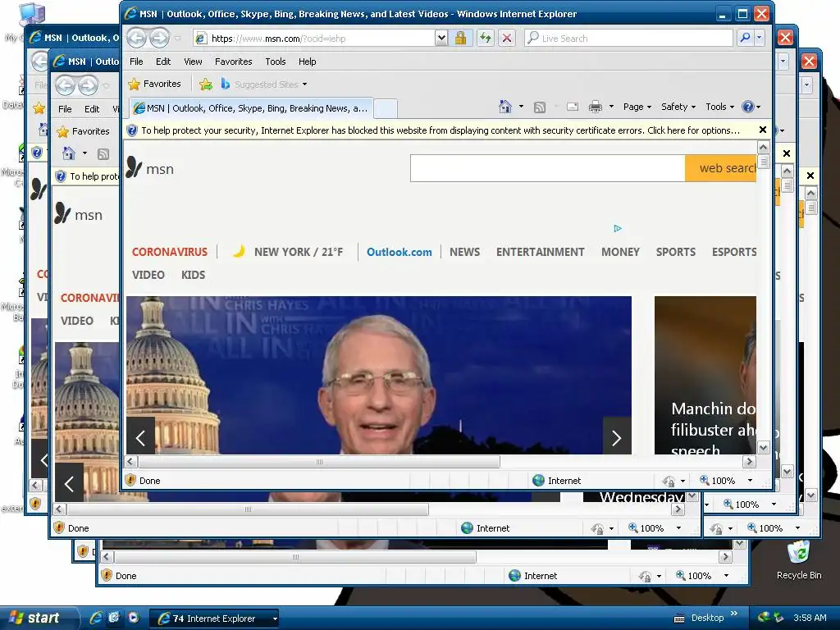Add to Favorites bar icon
Screen dimensions: 840x630
[x=205, y=84]
